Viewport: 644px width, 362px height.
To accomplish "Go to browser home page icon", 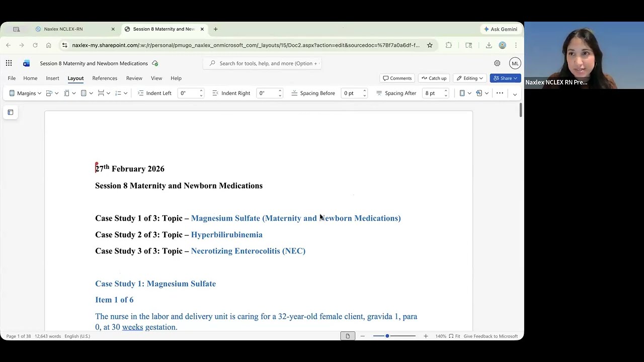I will click(49, 45).
